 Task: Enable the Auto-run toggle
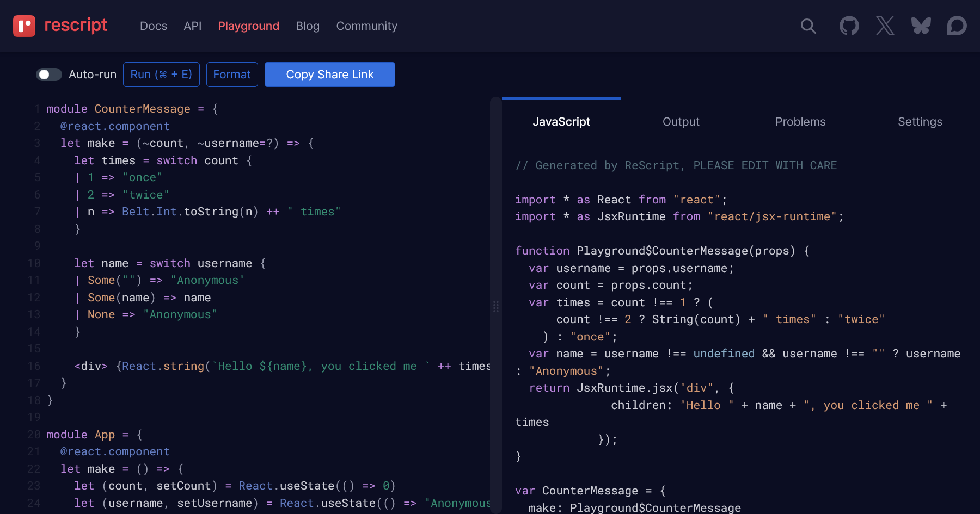pos(49,75)
